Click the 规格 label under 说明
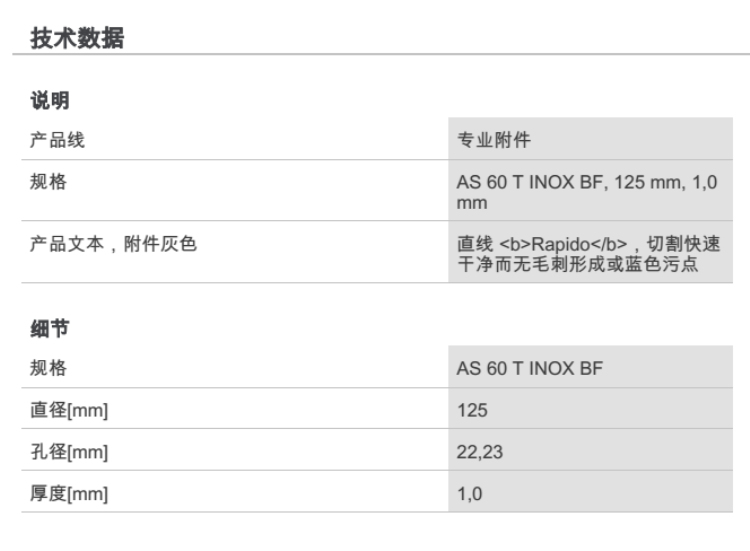750x551 pixels. [47, 182]
